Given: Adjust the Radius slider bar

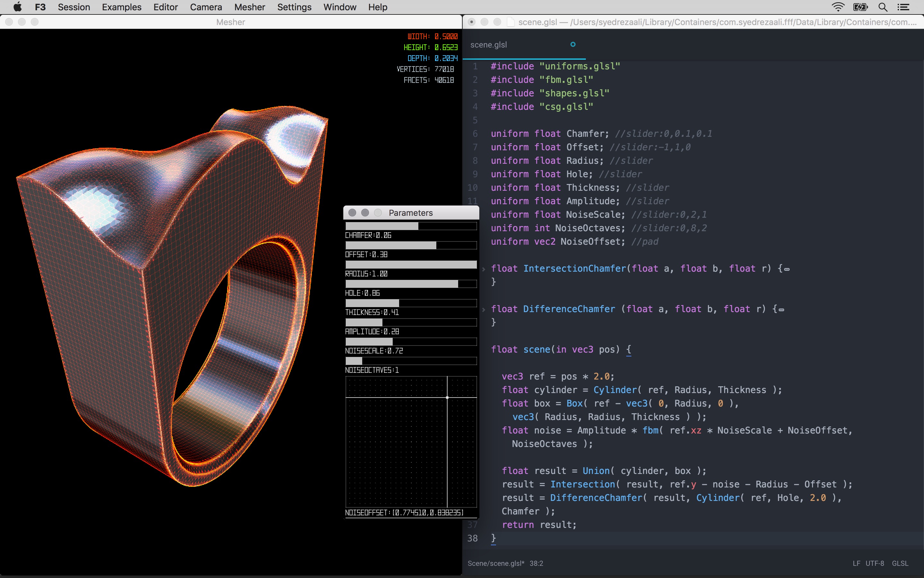Looking at the screenshot, I should coord(411,265).
